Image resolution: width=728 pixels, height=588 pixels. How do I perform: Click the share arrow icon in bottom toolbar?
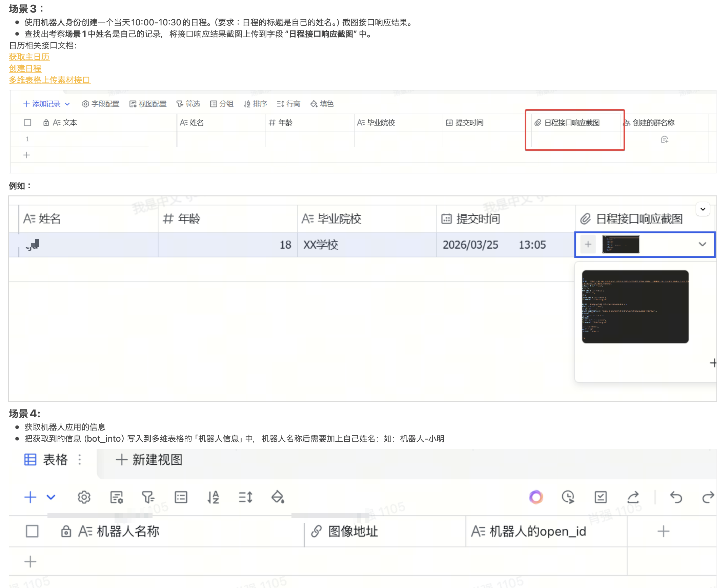633,497
